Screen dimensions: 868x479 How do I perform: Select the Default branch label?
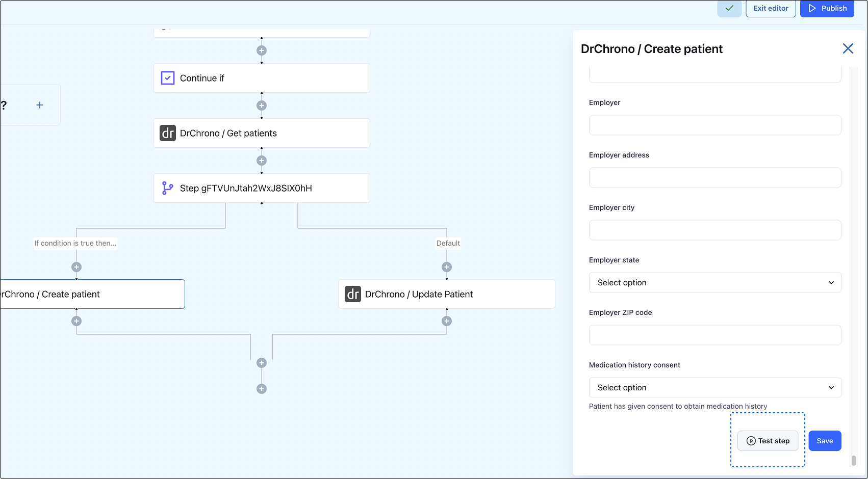point(448,243)
